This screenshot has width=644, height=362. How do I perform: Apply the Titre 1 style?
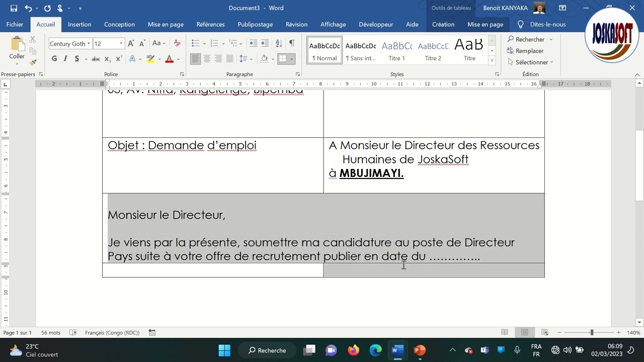click(x=396, y=50)
